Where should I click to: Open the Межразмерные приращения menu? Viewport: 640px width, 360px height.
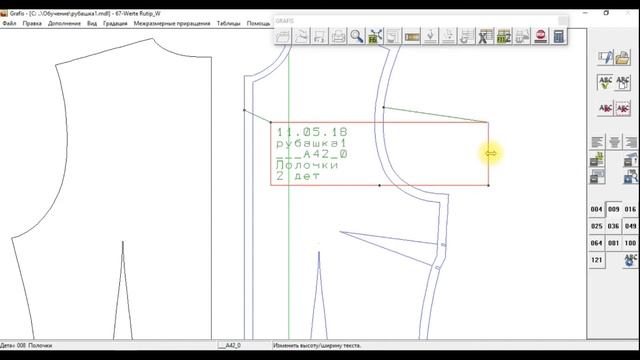click(x=172, y=24)
